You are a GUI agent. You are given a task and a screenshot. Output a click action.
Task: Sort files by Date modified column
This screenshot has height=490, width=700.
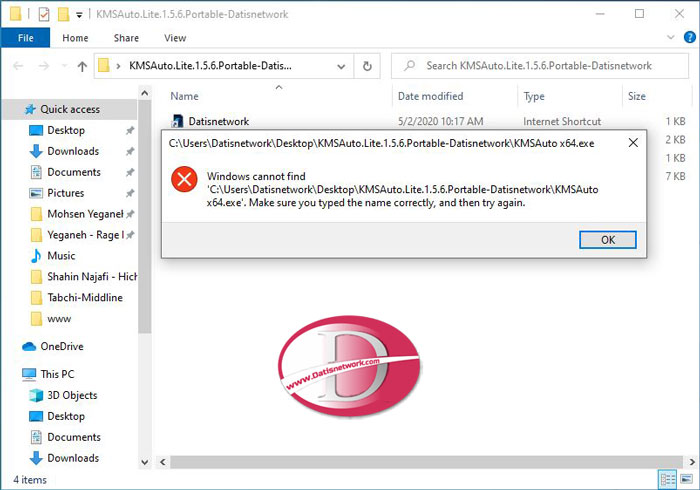pyautogui.click(x=430, y=96)
